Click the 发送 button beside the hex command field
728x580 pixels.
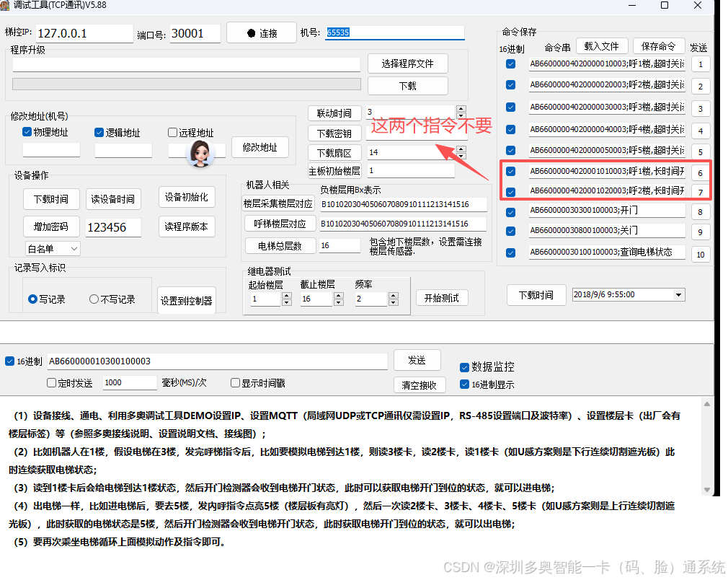(x=417, y=360)
